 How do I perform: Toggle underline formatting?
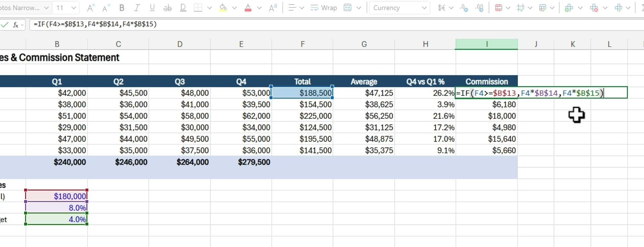152,8
